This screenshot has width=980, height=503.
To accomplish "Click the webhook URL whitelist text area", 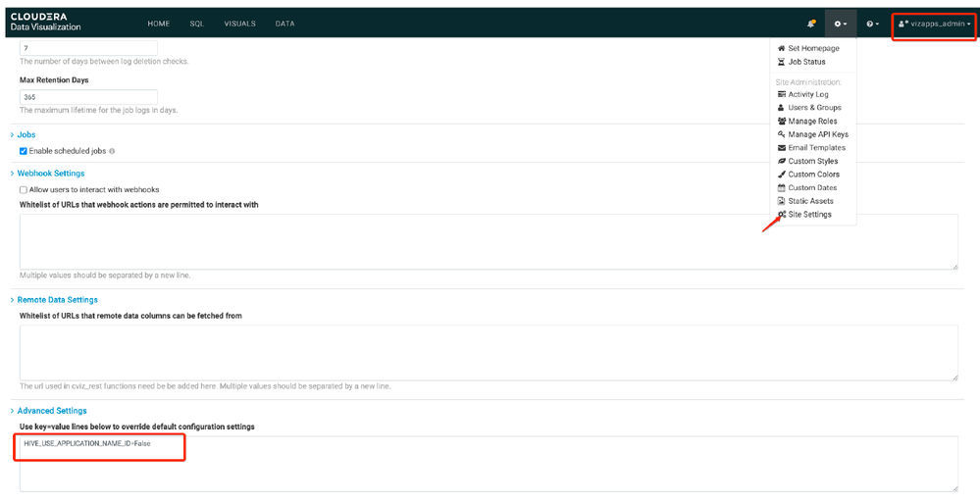I will (489, 242).
